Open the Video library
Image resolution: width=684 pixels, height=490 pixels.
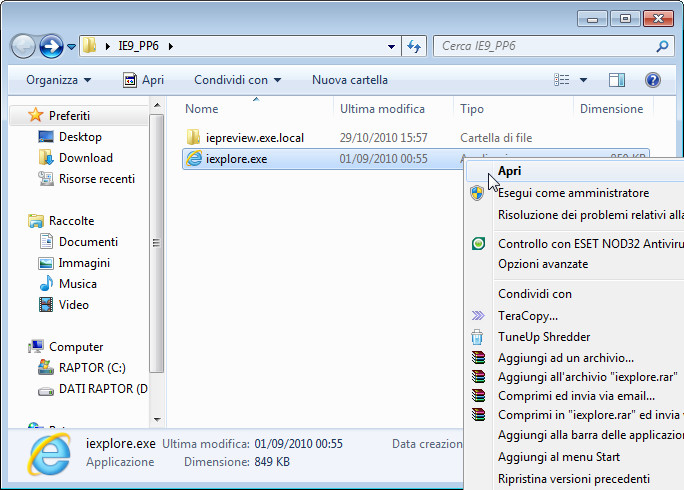pyautogui.click(x=74, y=305)
